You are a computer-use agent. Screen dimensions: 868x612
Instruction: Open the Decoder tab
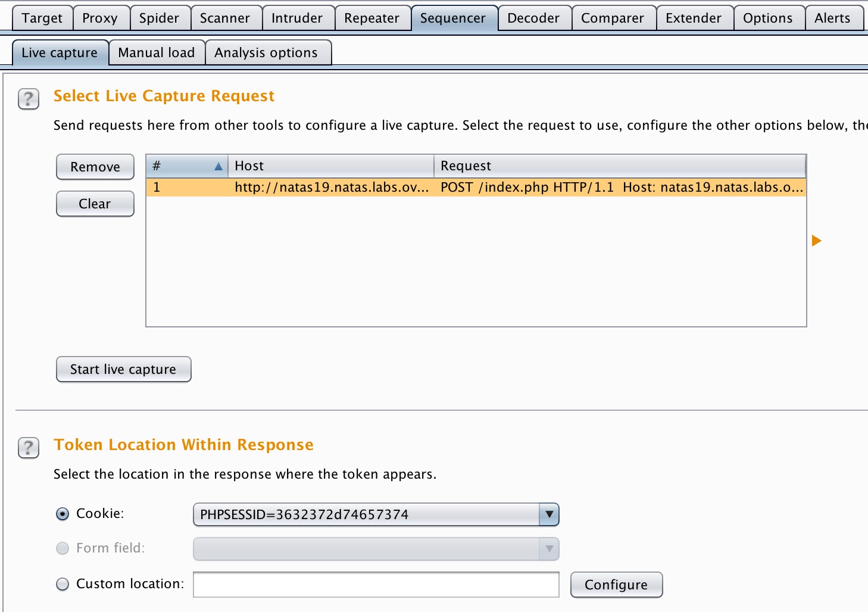tap(534, 18)
